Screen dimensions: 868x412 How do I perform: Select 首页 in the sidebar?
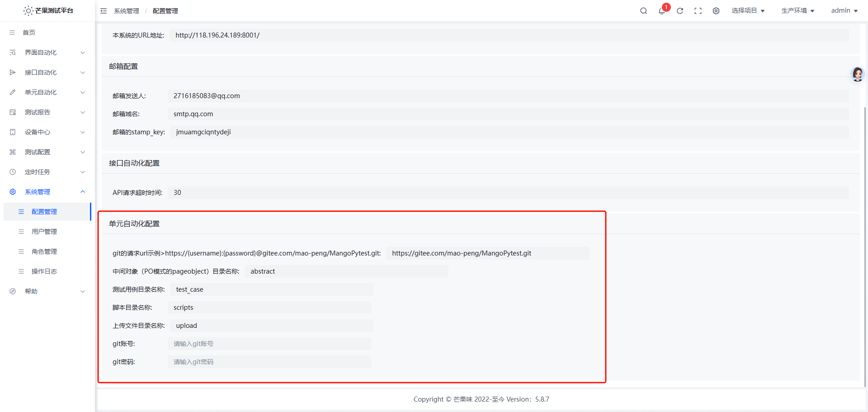coord(29,33)
